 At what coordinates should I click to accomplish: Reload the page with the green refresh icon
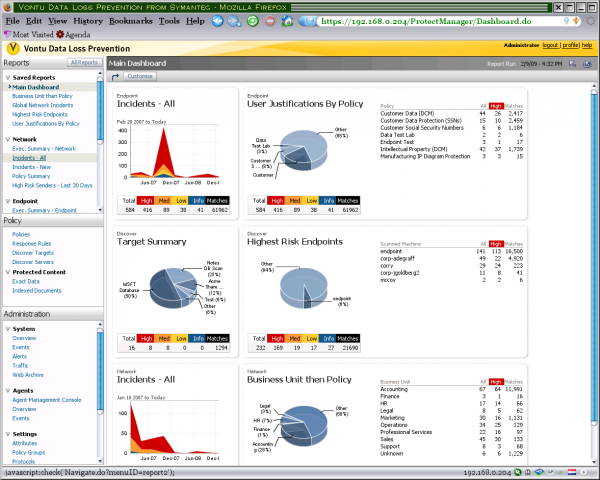click(x=253, y=21)
